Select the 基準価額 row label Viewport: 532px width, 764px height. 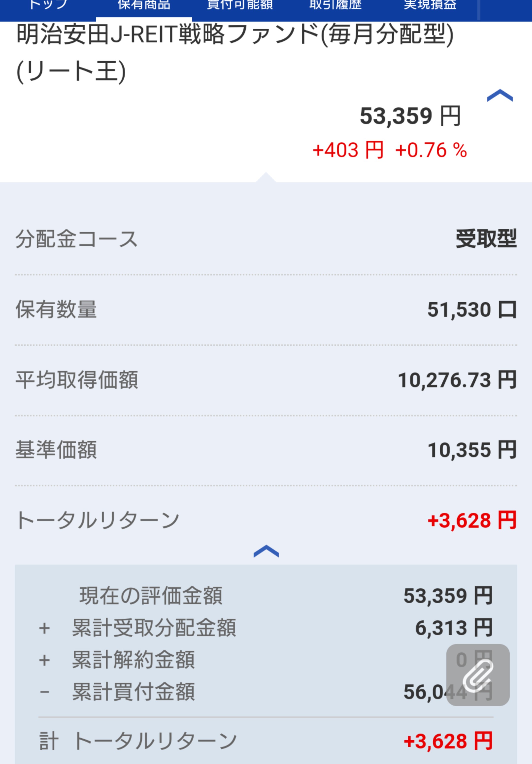(x=56, y=450)
